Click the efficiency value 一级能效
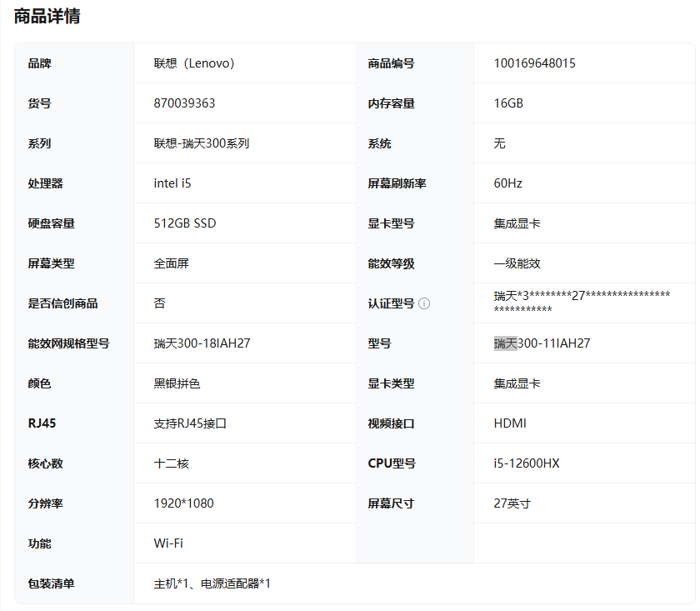Image resolution: width=700 pixels, height=611 pixels. click(x=517, y=263)
